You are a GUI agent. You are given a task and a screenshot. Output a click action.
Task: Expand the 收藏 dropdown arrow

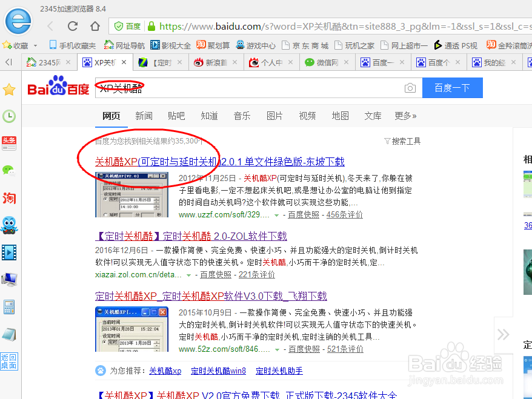click(x=35, y=45)
